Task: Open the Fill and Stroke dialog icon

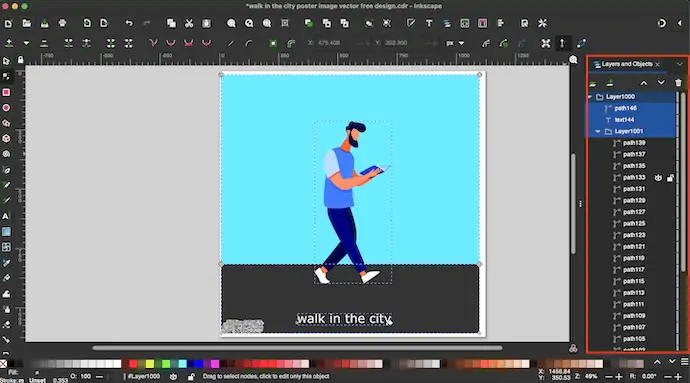Action: click(411, 23)
